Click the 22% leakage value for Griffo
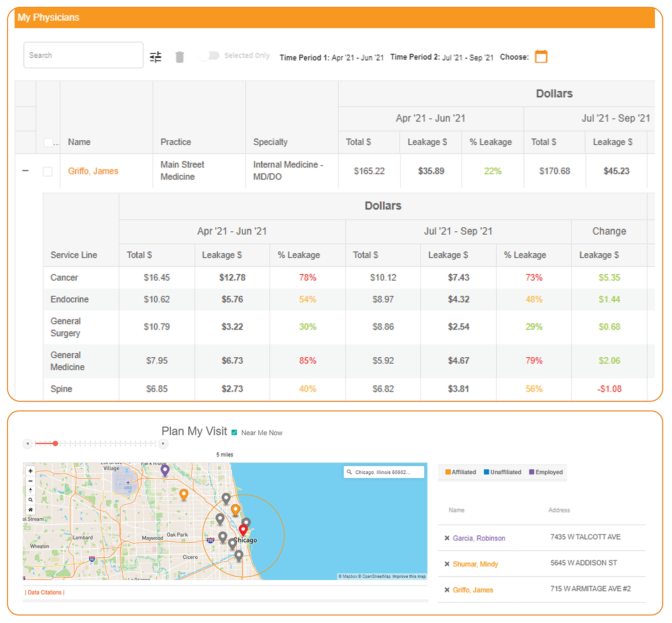Viewport: 672px width, 623px height. click(493, 171)
